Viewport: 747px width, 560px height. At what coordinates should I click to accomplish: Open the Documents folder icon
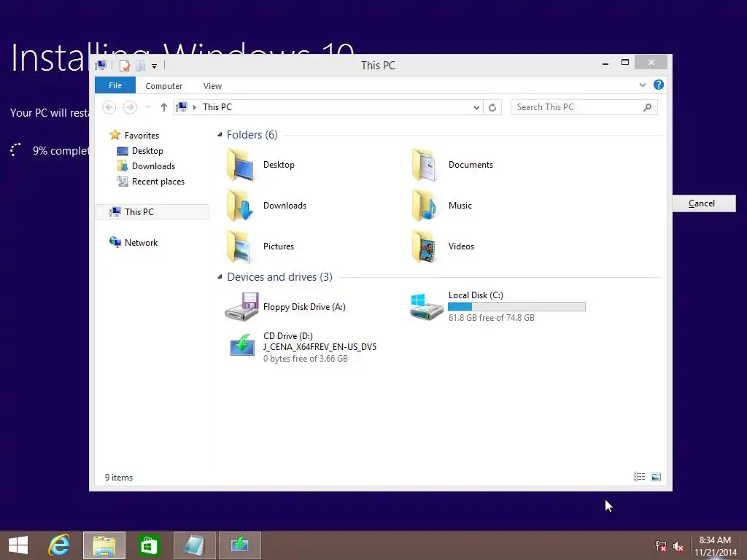425,165
